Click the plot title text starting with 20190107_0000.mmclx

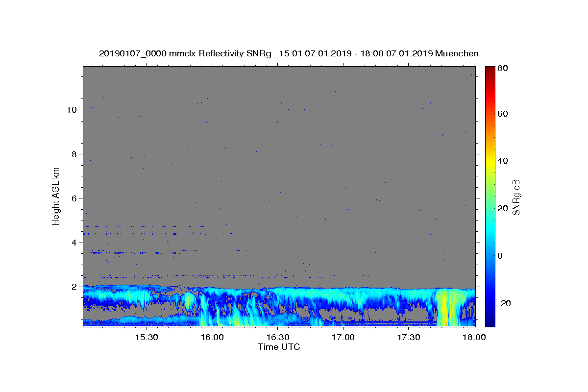pos(289,53)
